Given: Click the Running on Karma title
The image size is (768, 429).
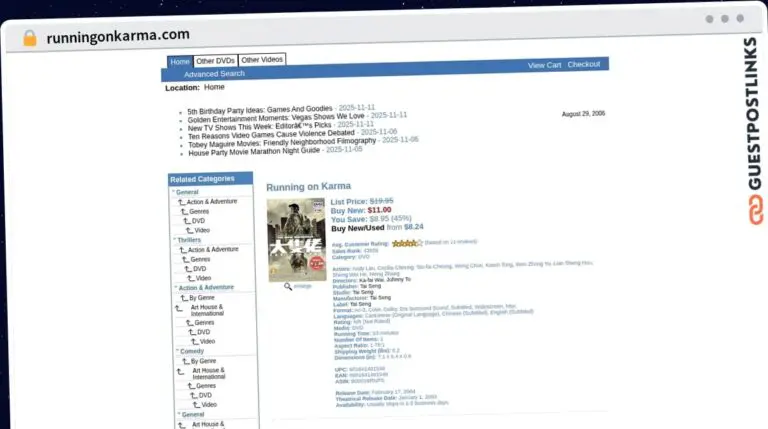Looking at the screenshot, I should [x=309, y=187].
